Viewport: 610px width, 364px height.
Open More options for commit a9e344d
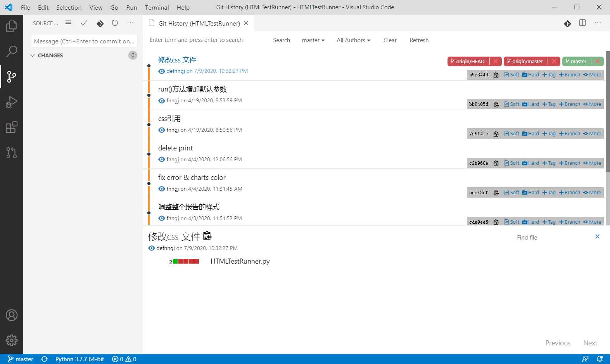tap(592, 75)
